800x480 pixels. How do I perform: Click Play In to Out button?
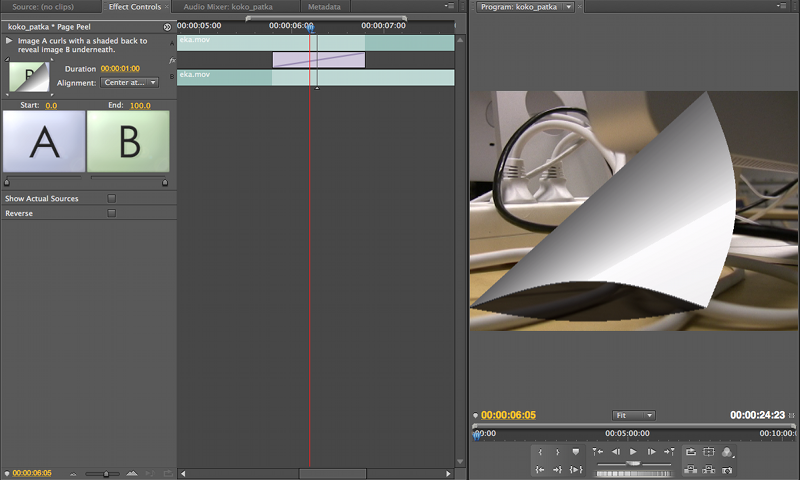[x=576, y=469]
